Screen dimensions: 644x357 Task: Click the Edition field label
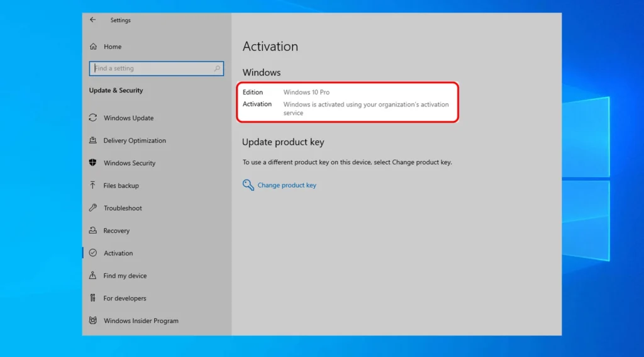[x=253, y=92]
